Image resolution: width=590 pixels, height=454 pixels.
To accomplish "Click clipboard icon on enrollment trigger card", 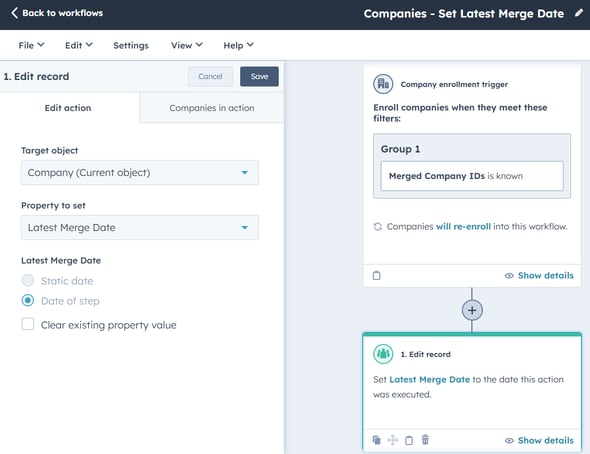I will [376, 275].
